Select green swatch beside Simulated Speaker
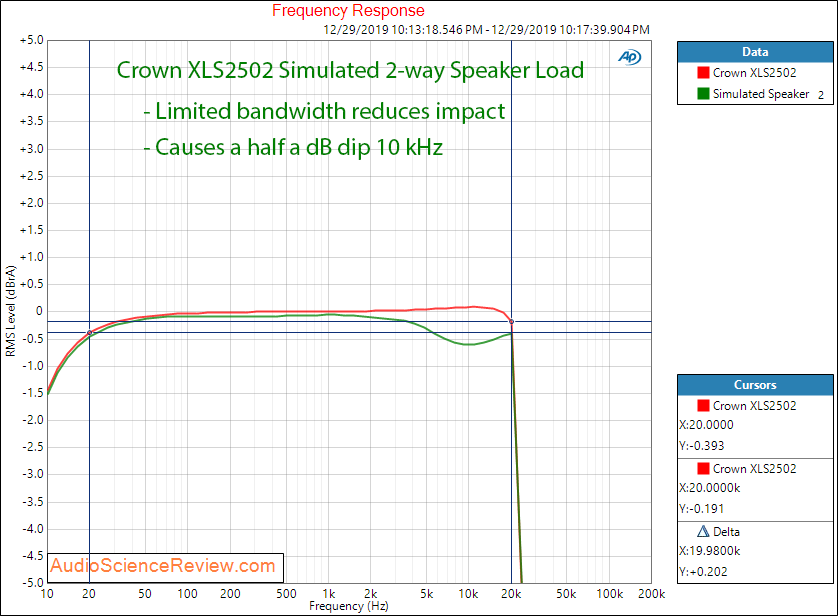The image size is (838, 616). click(703, 94)
